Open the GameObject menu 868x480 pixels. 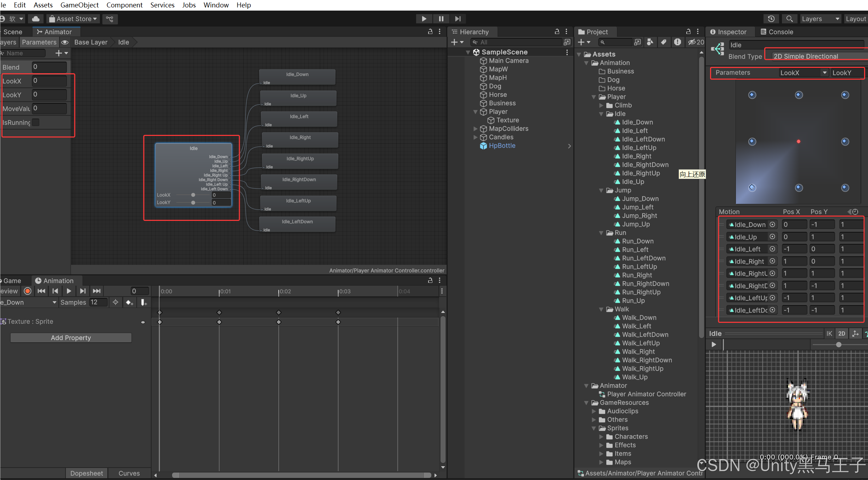[79, 5]
